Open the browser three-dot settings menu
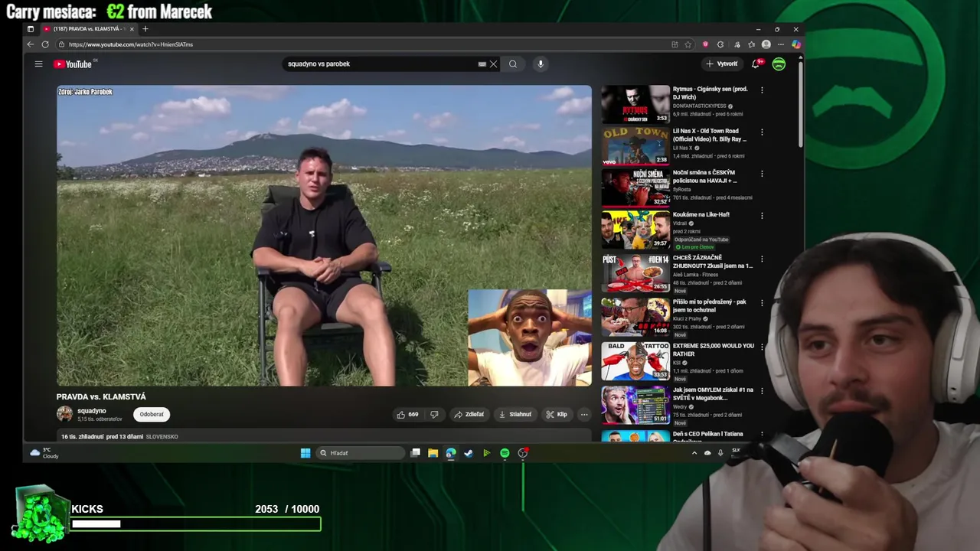The height and width of the screenshot is (551, 980). pos(781,44)
